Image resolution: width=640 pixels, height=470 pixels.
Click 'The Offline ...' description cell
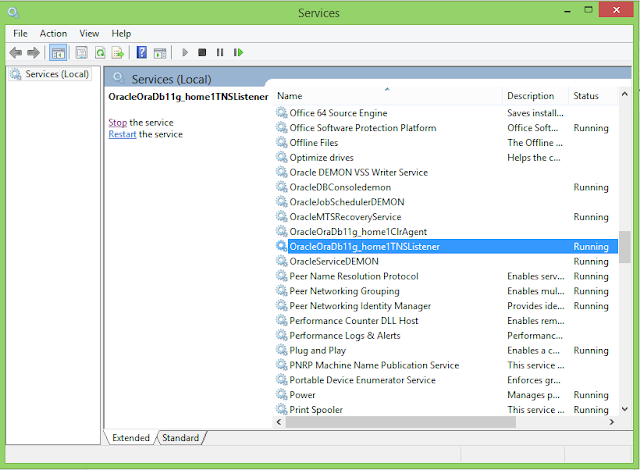(x=535, y=142)
